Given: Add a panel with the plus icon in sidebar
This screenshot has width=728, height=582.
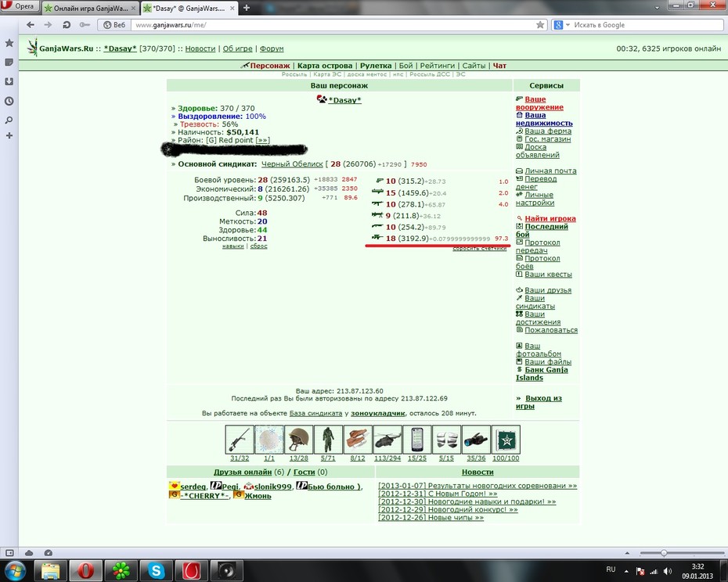Looking at the screenshot, I should [x=9, y=135].
